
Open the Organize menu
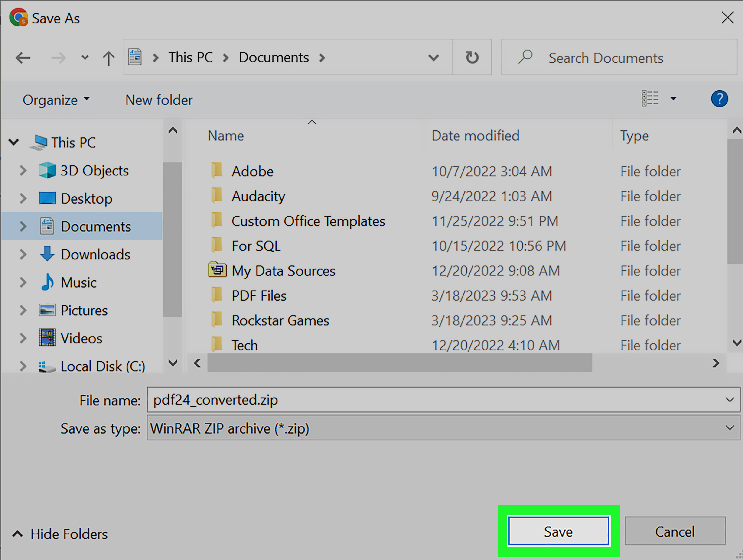56,100
